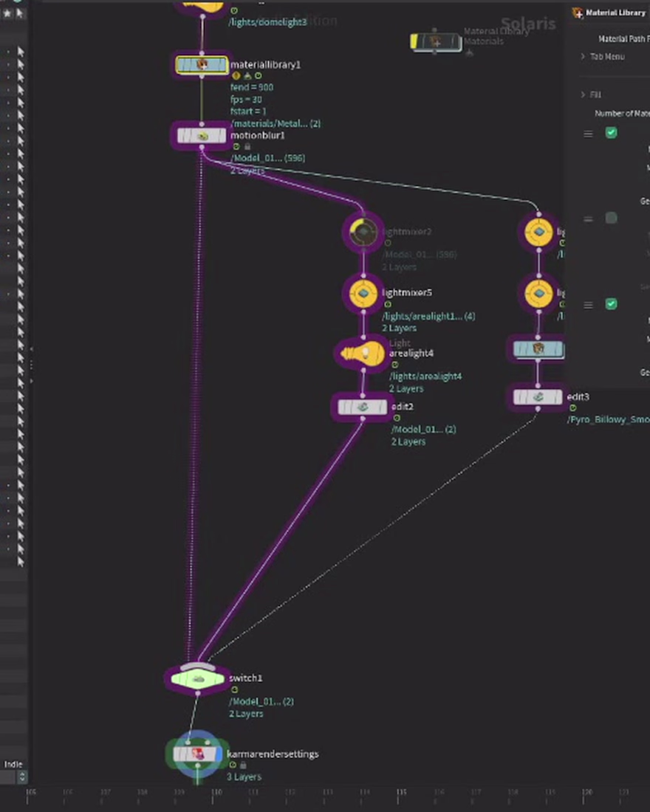
Task: Select the edit3 node
Action: (x=538, y=397)
